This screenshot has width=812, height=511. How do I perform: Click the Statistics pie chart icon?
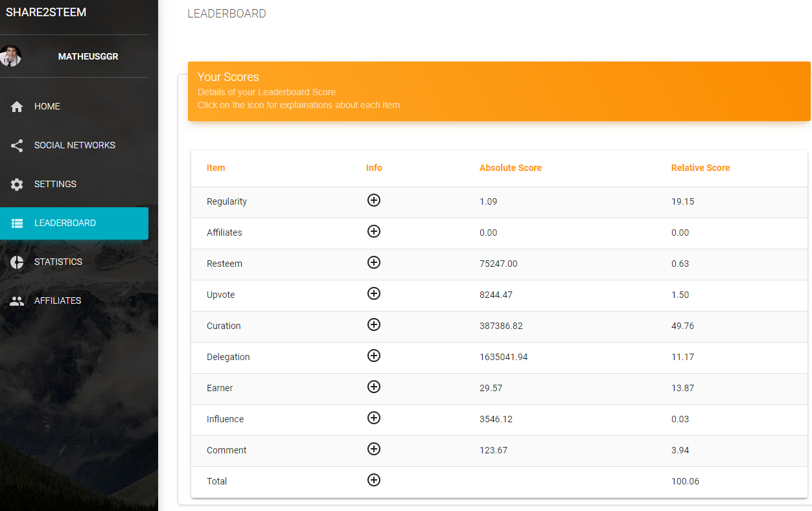(x=17, y=262)
